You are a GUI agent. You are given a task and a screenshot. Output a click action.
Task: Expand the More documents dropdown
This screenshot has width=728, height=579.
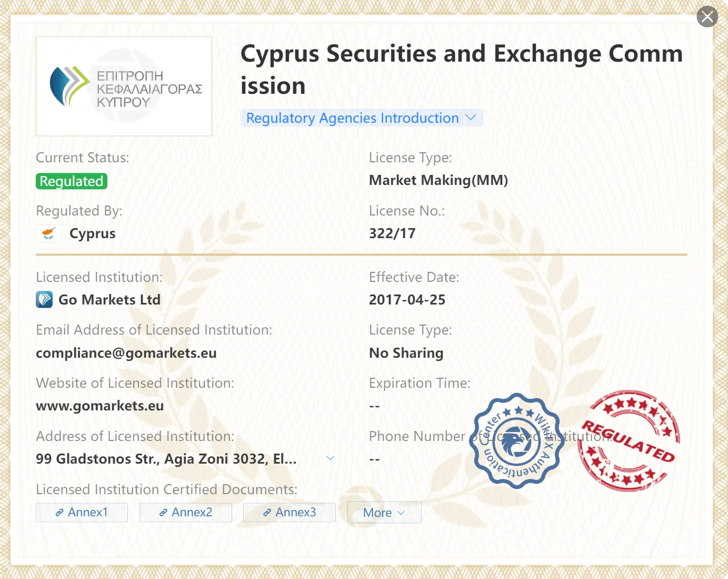point(384,512)
